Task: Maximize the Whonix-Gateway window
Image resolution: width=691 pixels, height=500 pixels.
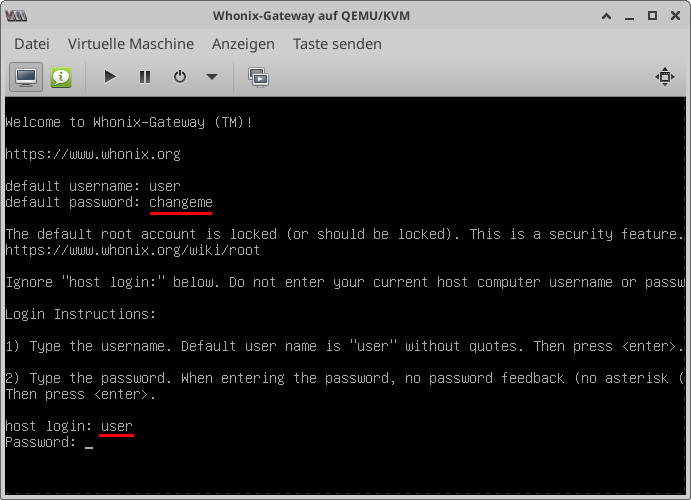Action: point(652,16)
